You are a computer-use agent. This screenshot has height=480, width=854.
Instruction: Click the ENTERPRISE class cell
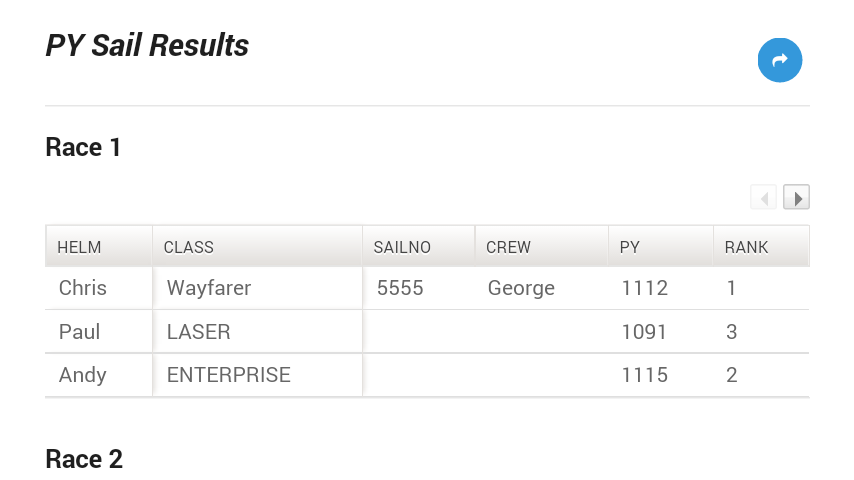pyautogui.click(x=229, y=375)
